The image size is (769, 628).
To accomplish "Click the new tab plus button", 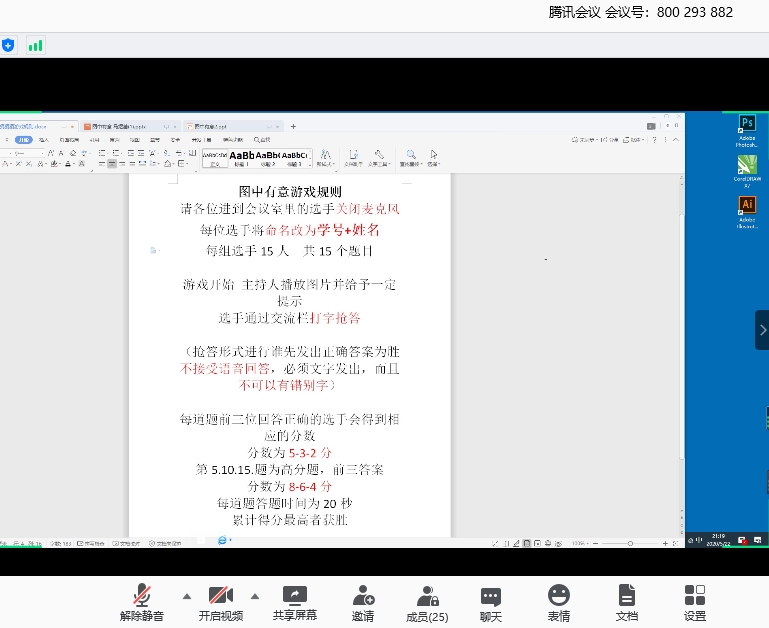I will coord(293,127).
